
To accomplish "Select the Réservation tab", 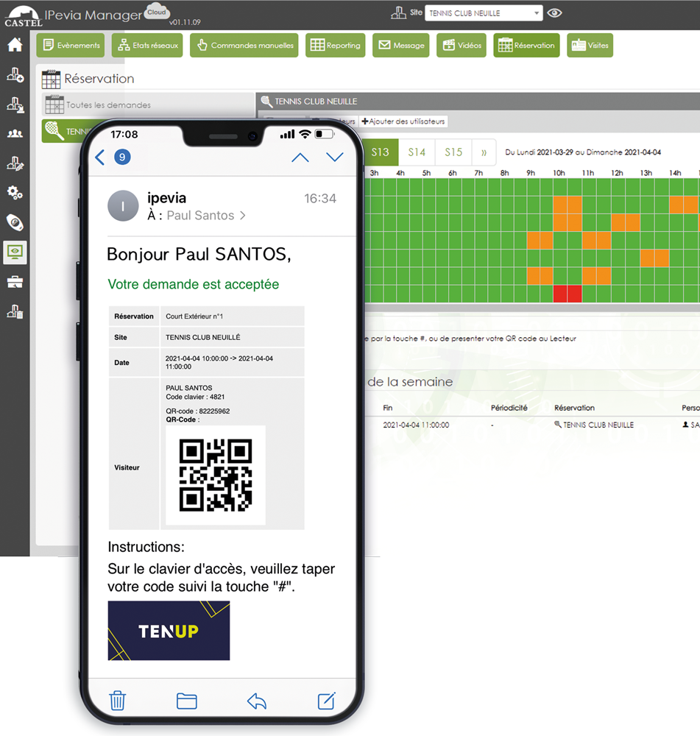I will (x=526, y=46).
